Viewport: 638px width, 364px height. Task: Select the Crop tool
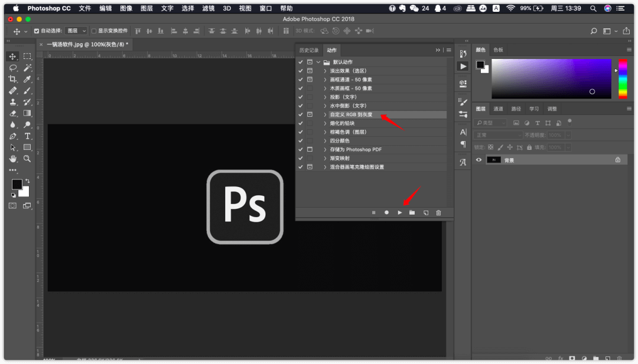point(12,79)
